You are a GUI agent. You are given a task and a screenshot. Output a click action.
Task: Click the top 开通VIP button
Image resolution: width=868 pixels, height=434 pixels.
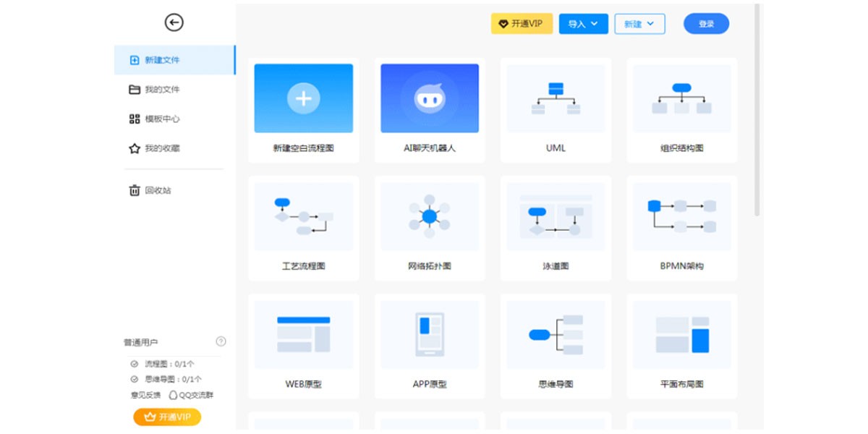[522, 24]
